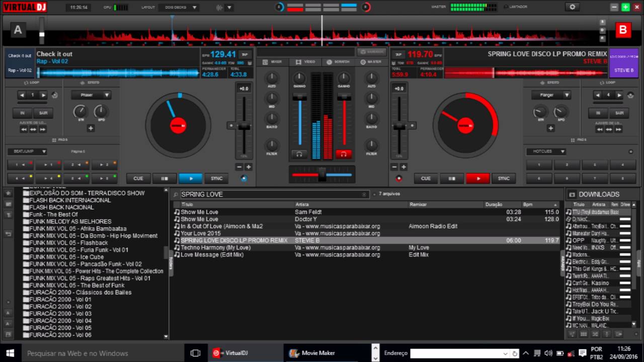This screenshot has height=362, width=644.
Task: Open Task View in taskbar
Action: (x=196, y=353)
